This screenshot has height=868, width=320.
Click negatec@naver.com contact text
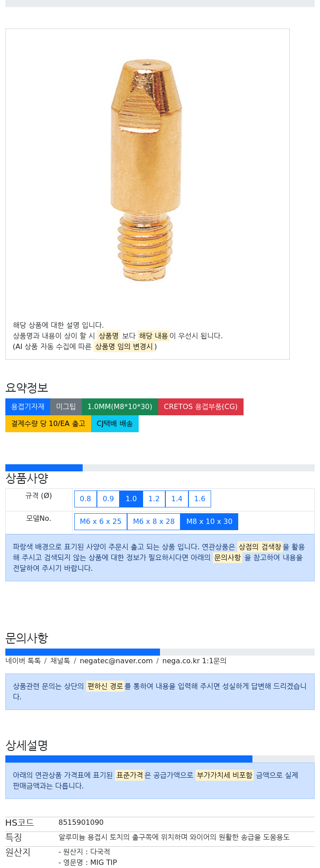[116, 661]
